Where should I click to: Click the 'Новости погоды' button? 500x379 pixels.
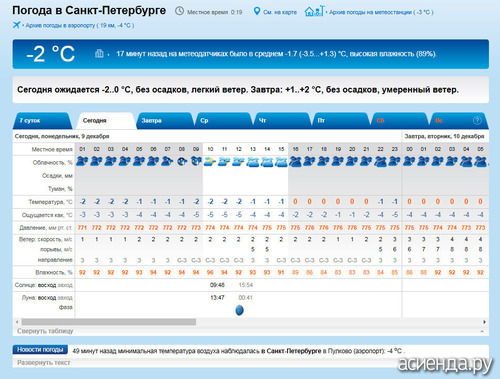[40, 349]
